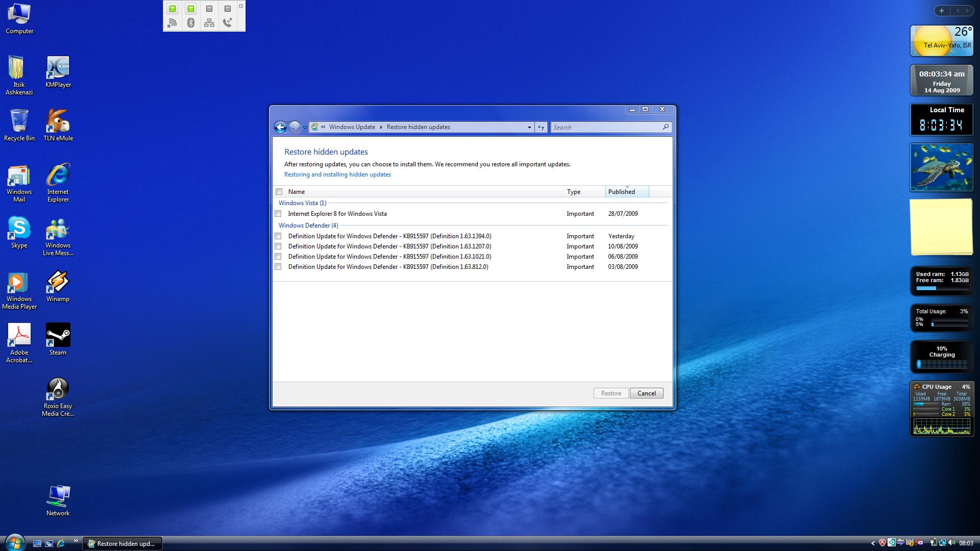Open Restoring and installing hidden updates link
980x551 pixels.
337,174
